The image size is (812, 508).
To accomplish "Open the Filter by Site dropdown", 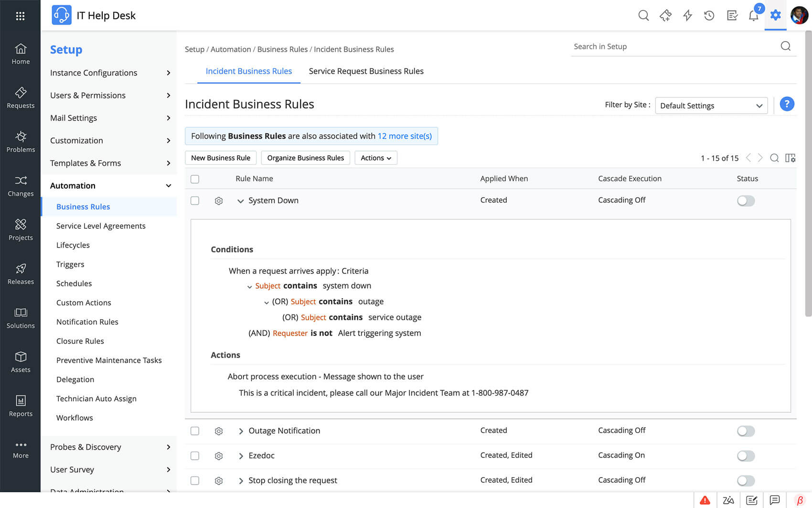I will [711, 106].
